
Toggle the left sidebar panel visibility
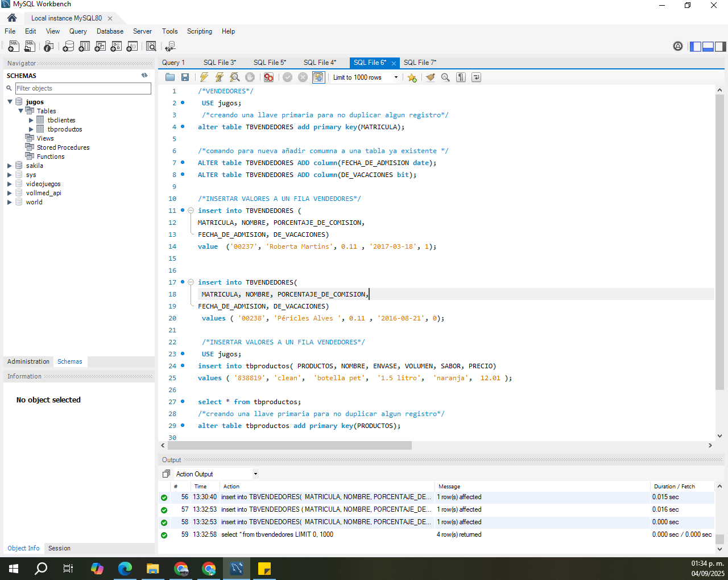point(696,47)
